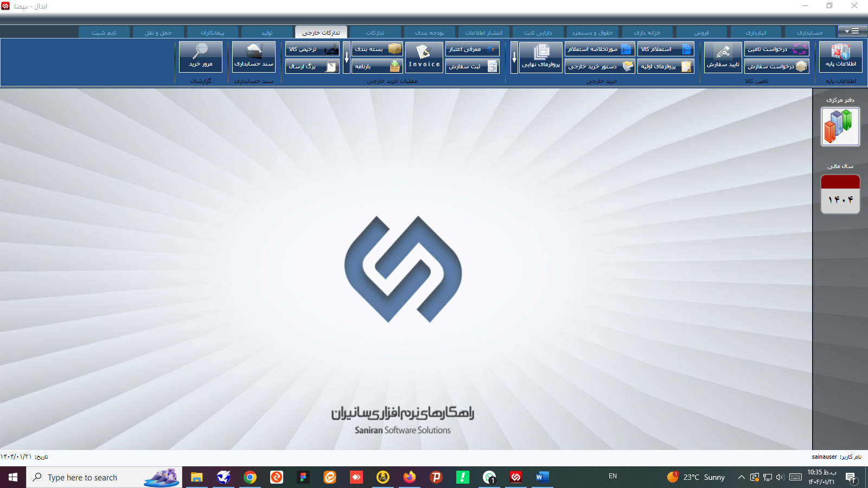Screen dimensions: 868x488
Task: Open Google Chrome from the taskbar
Action: pos(250,477)
